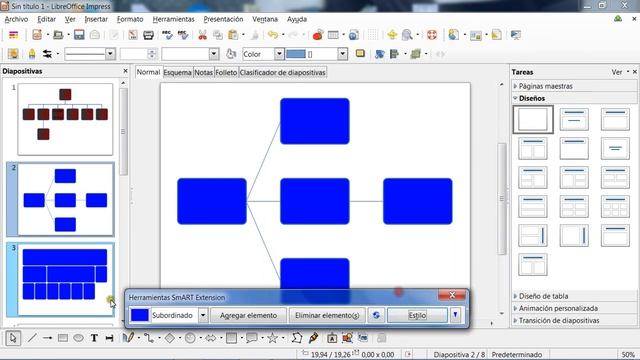Close the Diapositivas panel
Screen dimensions: 640x360
tap(125, 71)
